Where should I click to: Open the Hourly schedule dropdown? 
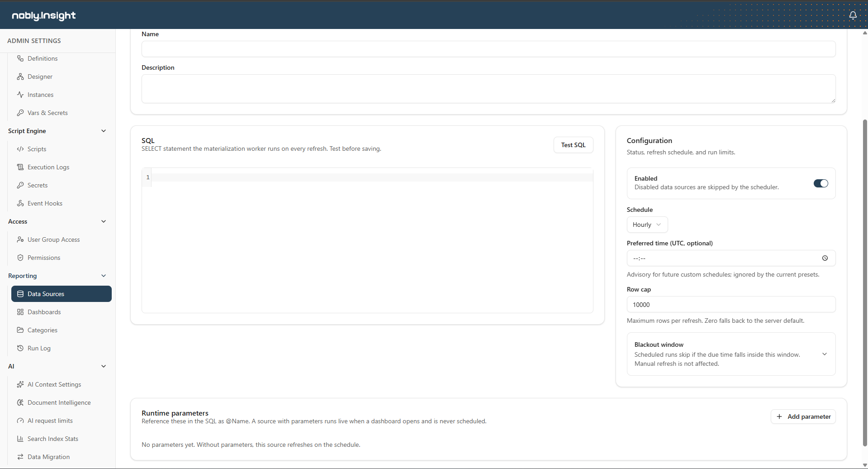(x=647, y=225)
